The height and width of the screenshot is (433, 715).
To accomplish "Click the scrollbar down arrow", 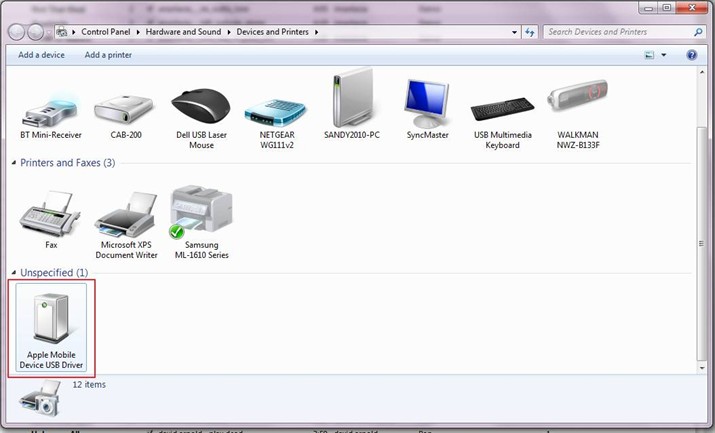I will click(x=701, y=368).
